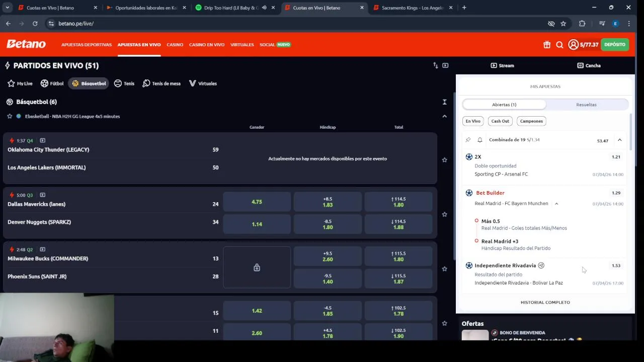The height and width of the screenshot is (362, 644).
Task: Favorite the Bucks vs Suns match star
Action: tap(444, 269)
